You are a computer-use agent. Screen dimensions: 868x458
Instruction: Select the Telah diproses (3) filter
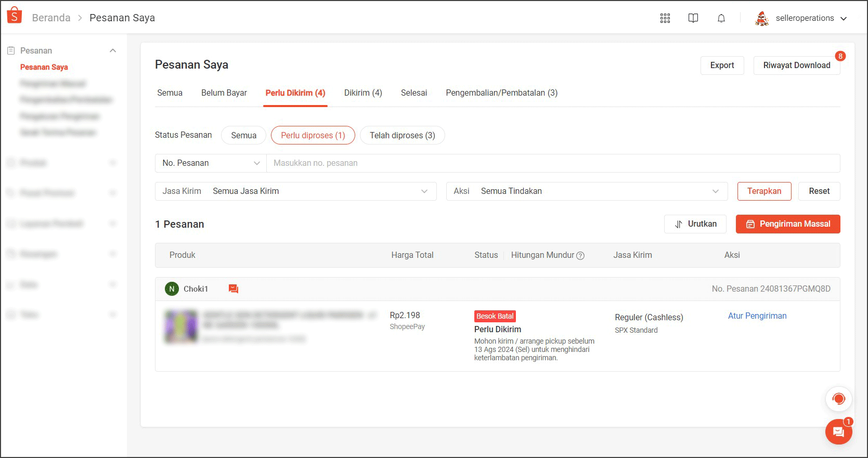pos(402,135)
